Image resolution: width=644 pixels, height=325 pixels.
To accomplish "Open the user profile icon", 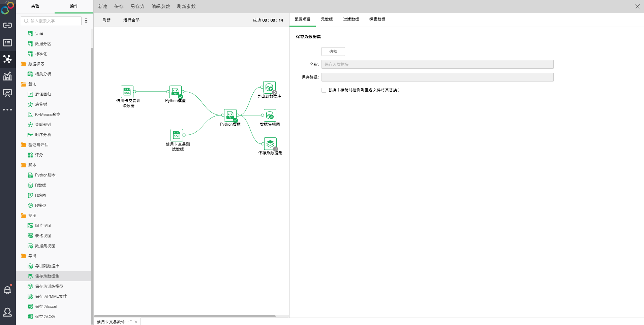I will pyautogui.click(x=7, y=312).
